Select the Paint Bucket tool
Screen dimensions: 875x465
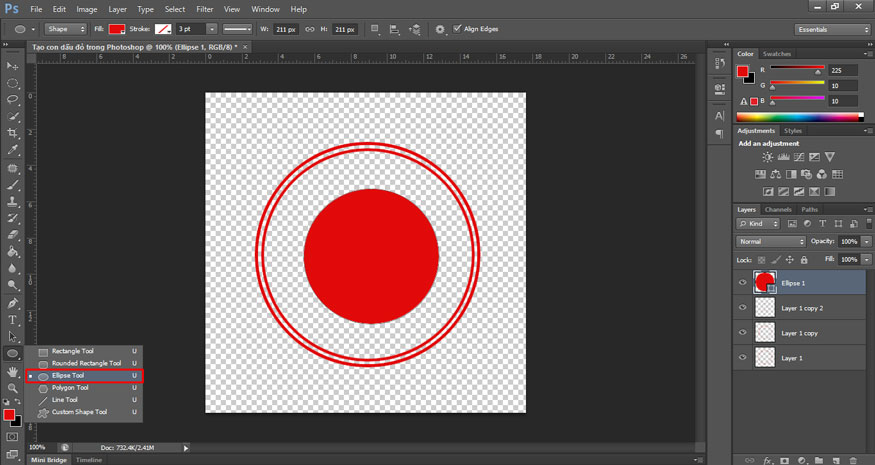click(12, 252)
